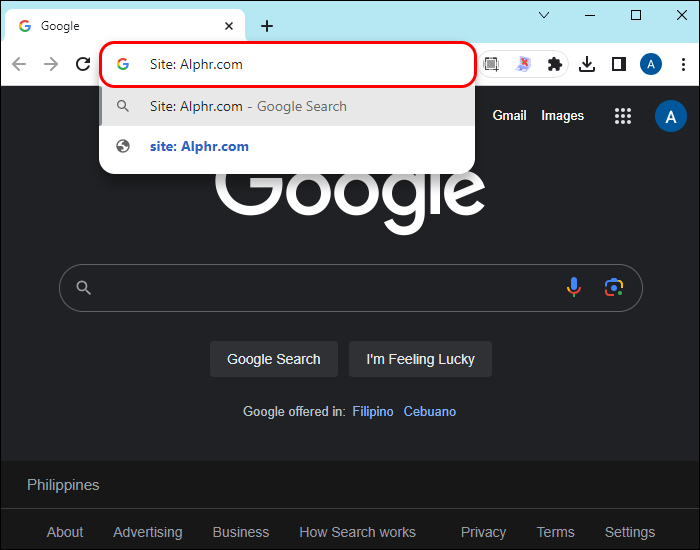Open the Images link

[x=562, y=116]
